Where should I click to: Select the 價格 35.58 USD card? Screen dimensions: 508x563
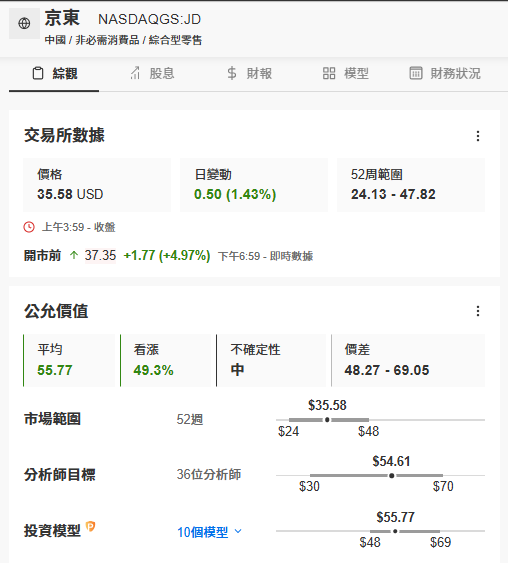[97, 185]
